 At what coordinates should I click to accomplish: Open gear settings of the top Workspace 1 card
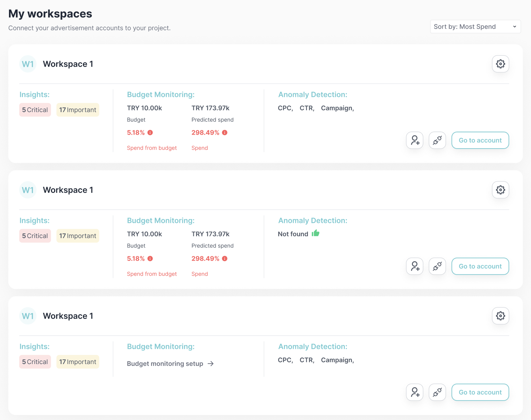click(x=500, y=64)
